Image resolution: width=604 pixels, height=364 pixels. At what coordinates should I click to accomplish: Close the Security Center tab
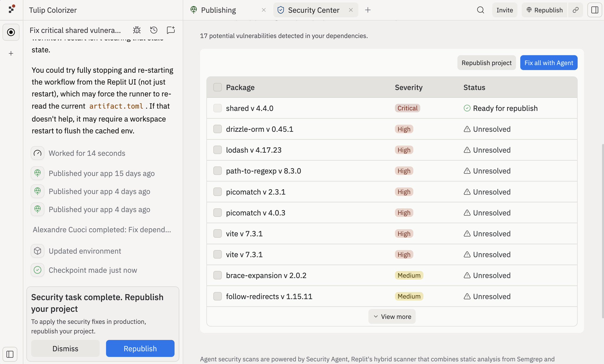tap(351, 10)
